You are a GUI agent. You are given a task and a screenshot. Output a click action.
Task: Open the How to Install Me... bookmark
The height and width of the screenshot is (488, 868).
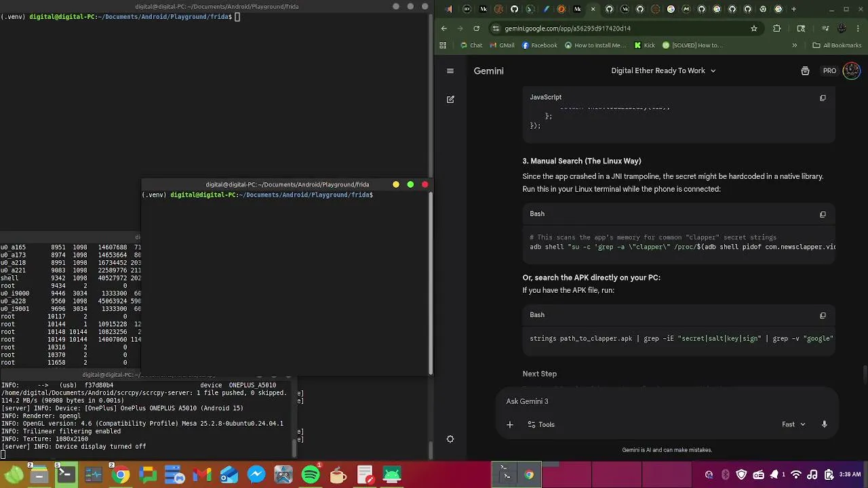(x=595, y=45)
